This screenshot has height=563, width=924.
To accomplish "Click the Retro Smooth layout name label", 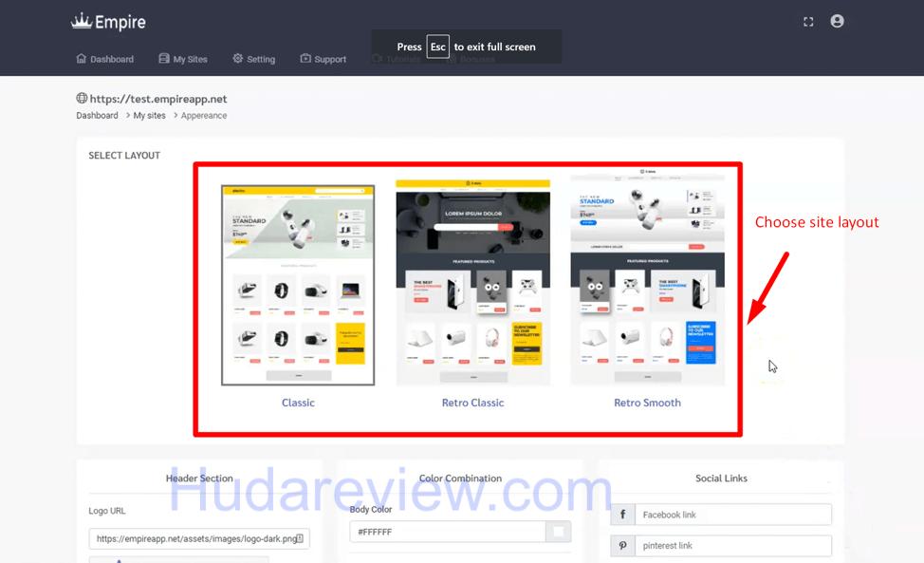I will click(x=647, y=403).
